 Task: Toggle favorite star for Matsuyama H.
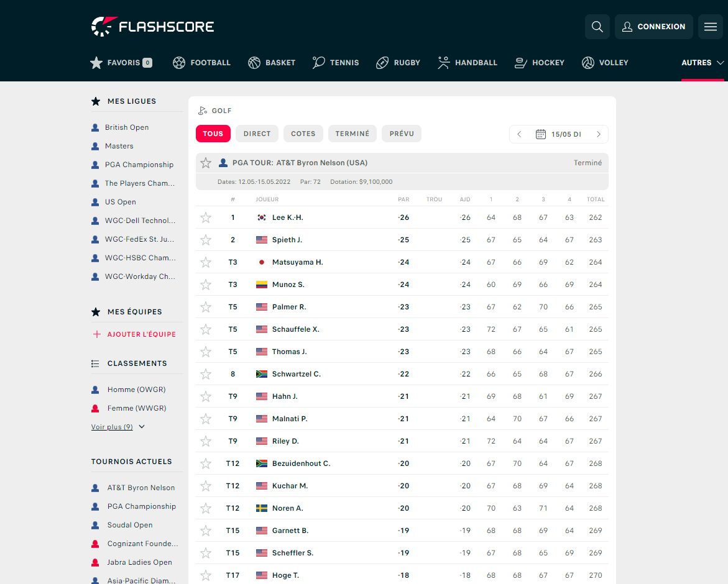tap(206, 262)
